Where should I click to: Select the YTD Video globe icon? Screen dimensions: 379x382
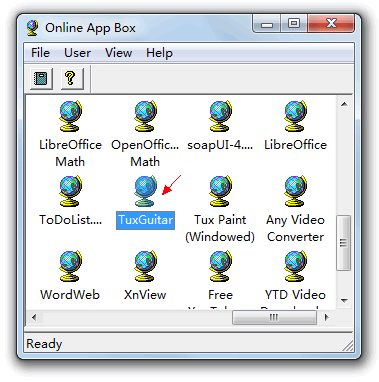point(295,266)
